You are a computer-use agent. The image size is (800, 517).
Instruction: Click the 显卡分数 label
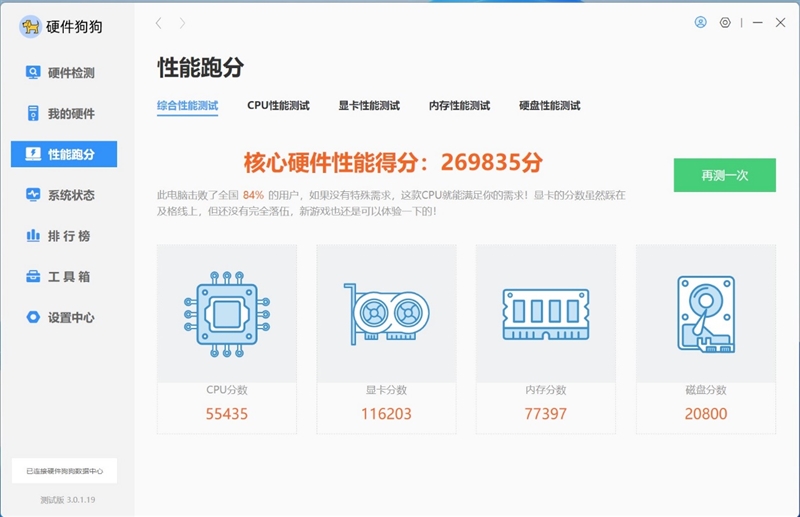pyautogui.click(x=386, y=390)
